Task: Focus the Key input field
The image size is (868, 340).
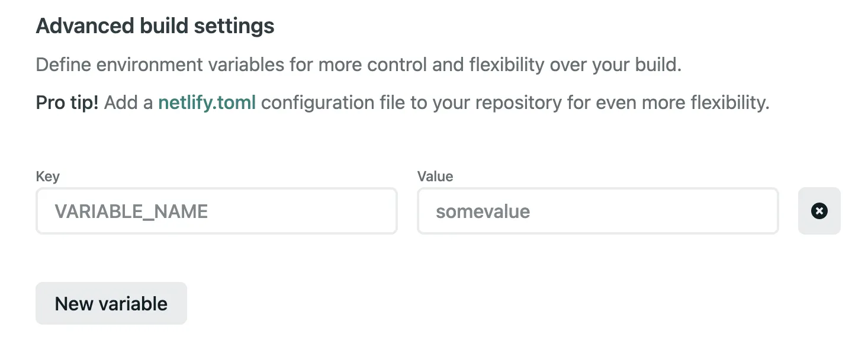Action: [x=216, y=211]
